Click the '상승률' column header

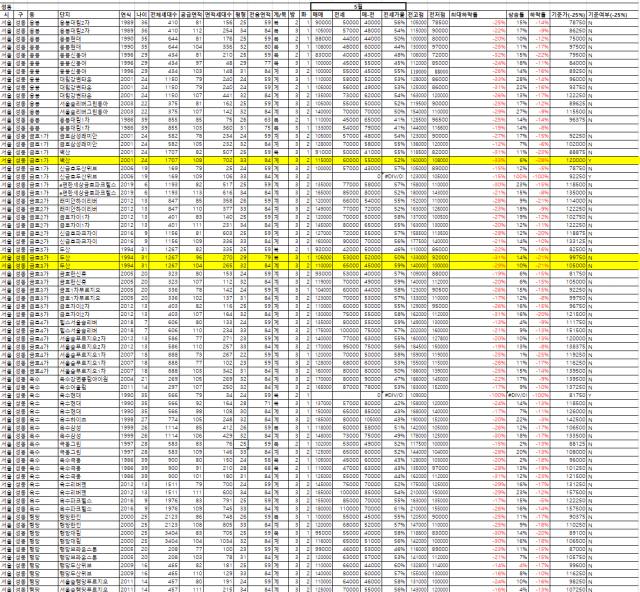click(x=516, y=14)
